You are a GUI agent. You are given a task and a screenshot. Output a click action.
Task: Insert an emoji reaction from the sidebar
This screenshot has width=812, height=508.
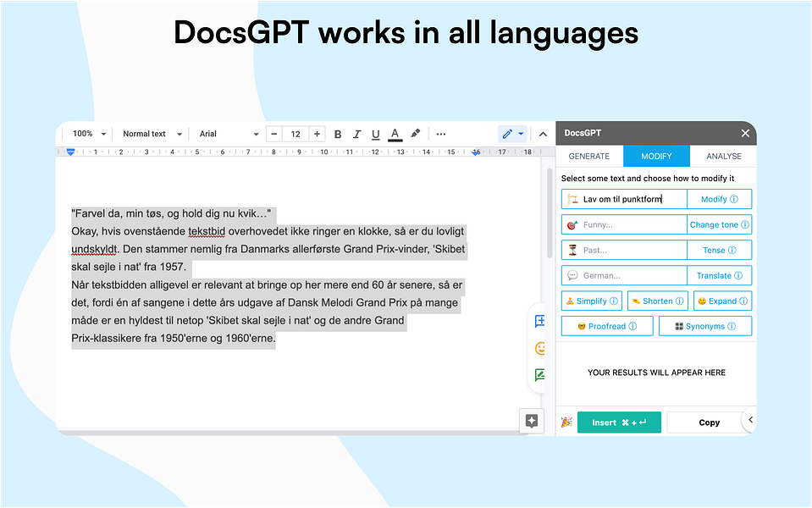click(x=539, y=348)
